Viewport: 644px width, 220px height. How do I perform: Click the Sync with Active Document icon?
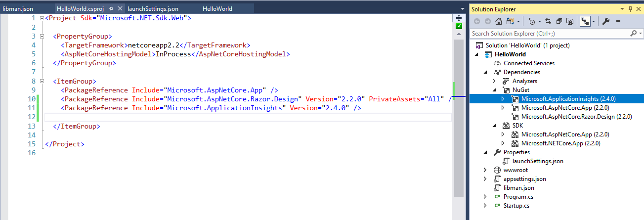[x=549, y=22]
